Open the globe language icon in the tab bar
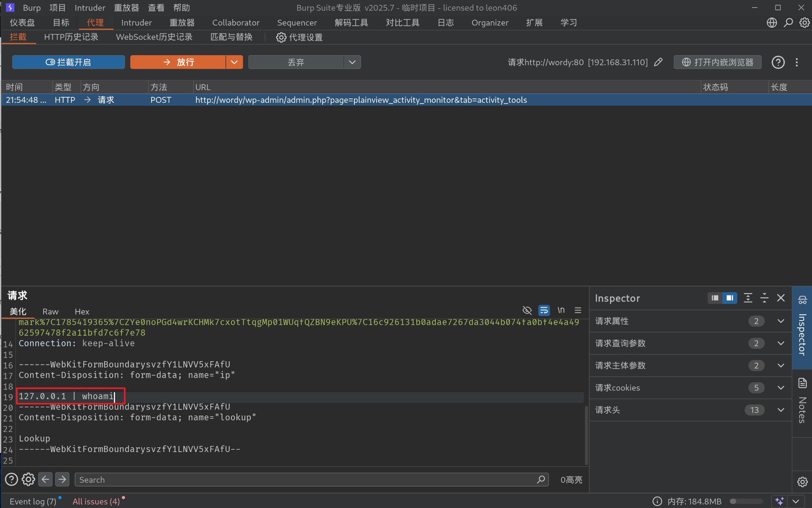The height and width of the screenshot is (508, 812). coord(772,23)
